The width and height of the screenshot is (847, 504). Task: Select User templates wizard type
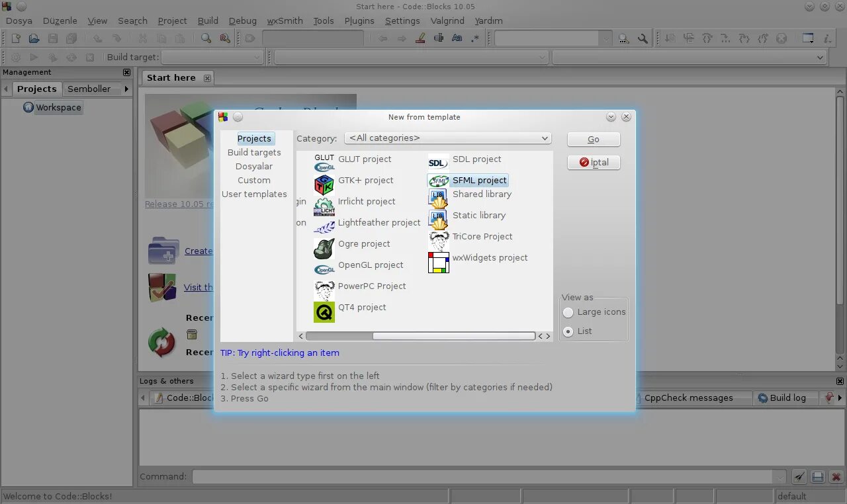coord(254,194)
